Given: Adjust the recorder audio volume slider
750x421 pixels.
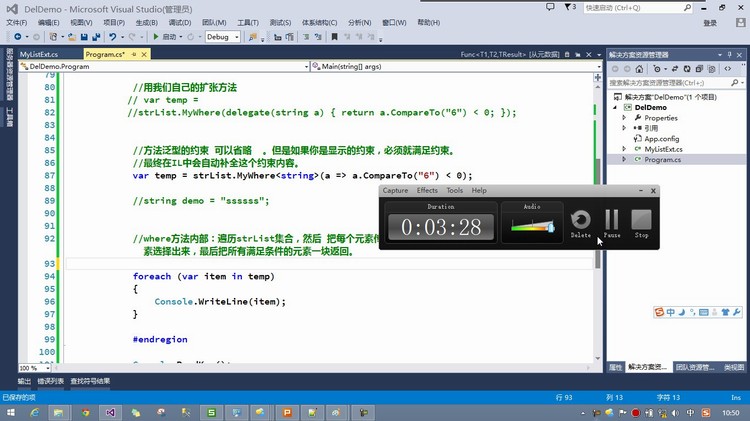Looking at the screenshot, I should [x=549, y=227].
